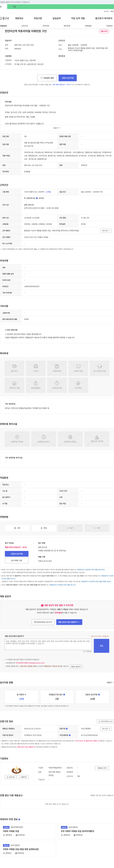Image resolution: width=114 pixels, height=868 pixels.
Task: Jump to the 기업정보 section tab
Action: pyautogui.click(x=109, y=26)
